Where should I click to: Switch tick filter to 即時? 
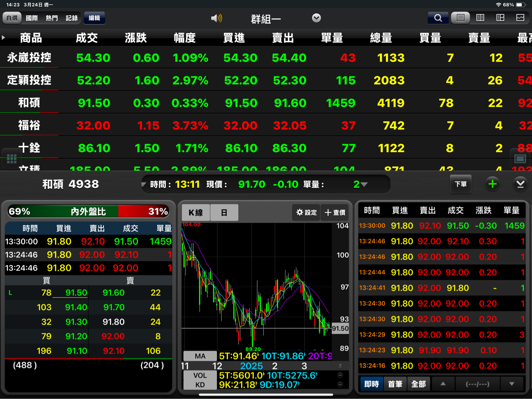pos(372,384)
